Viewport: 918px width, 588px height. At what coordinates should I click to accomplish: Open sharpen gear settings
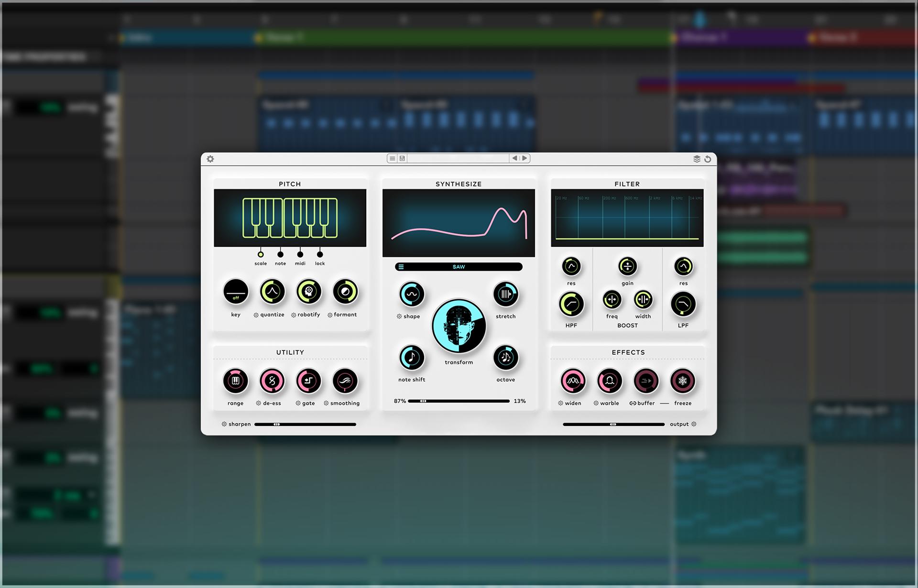[224, 424]
